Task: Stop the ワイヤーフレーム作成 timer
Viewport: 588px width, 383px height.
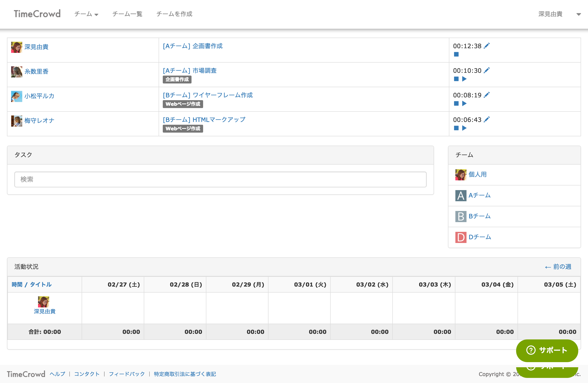Action: click(x=456, y=104)
